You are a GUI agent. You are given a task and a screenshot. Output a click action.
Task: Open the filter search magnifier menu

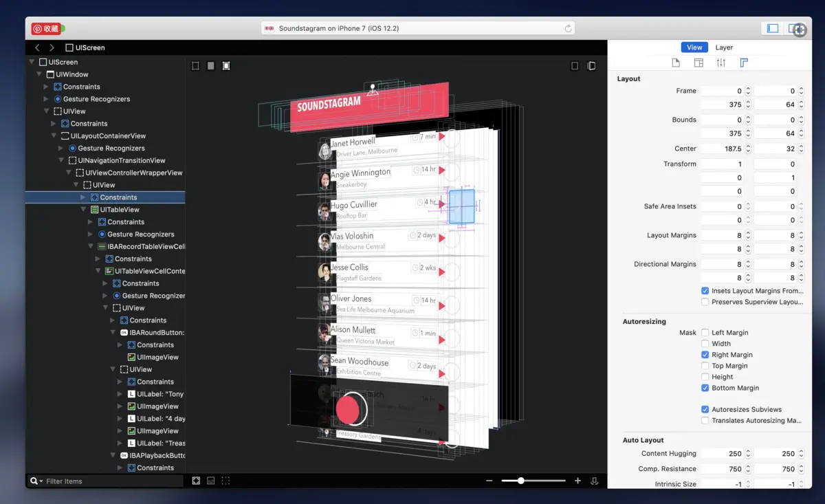click(x=36, y=481)
